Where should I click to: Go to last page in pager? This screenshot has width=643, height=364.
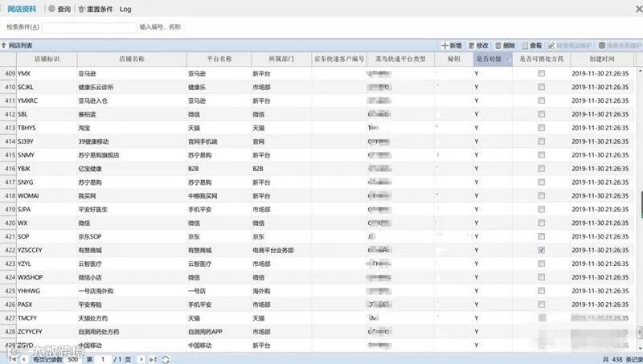153,359
